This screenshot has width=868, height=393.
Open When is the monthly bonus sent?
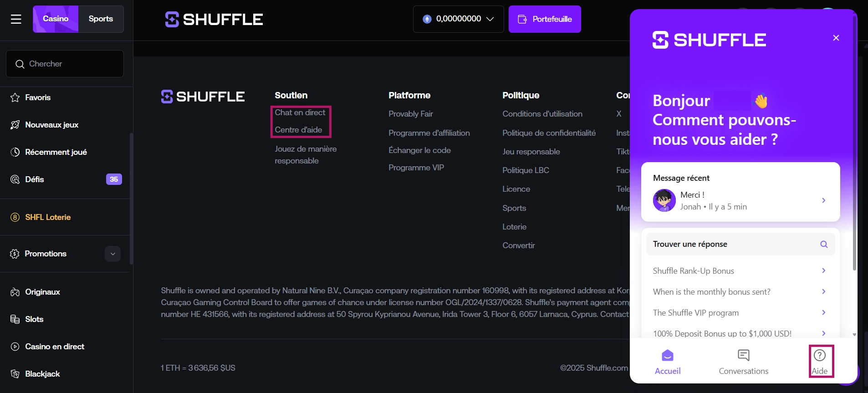pyautogui.click(x=740, y=292)
